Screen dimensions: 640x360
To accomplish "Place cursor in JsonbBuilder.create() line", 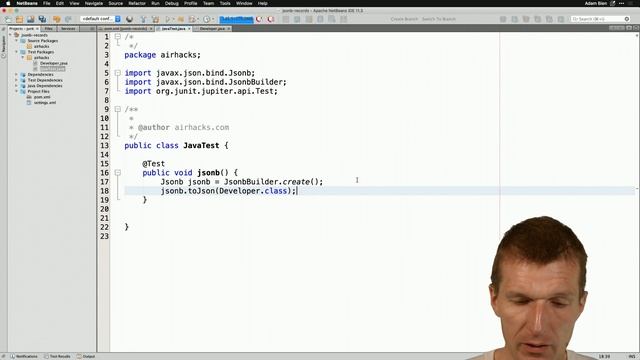I will point(242,182).
